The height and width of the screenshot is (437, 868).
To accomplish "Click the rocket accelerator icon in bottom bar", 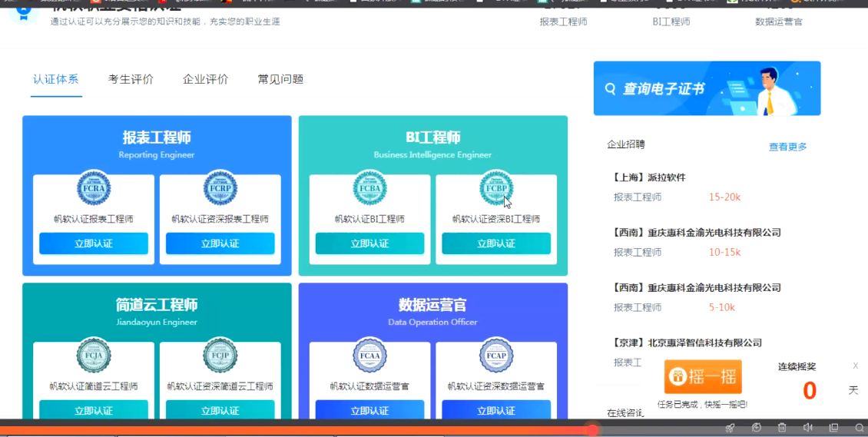I will pos(730,428).
